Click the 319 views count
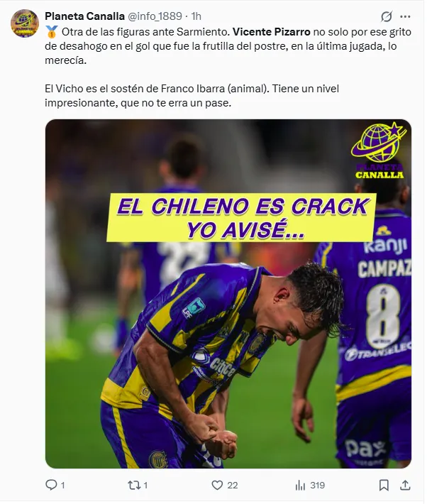Screen dimensions: 427x504 click(x=318, y=486)
